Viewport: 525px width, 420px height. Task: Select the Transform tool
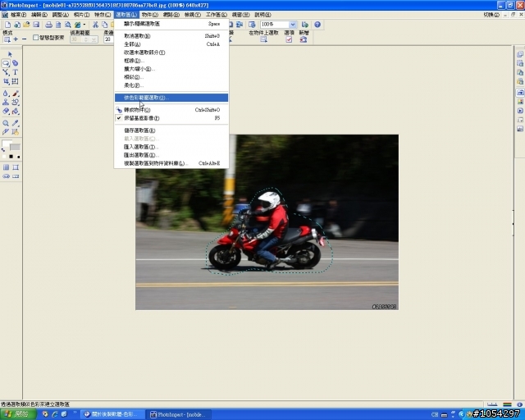coord(15,81)
